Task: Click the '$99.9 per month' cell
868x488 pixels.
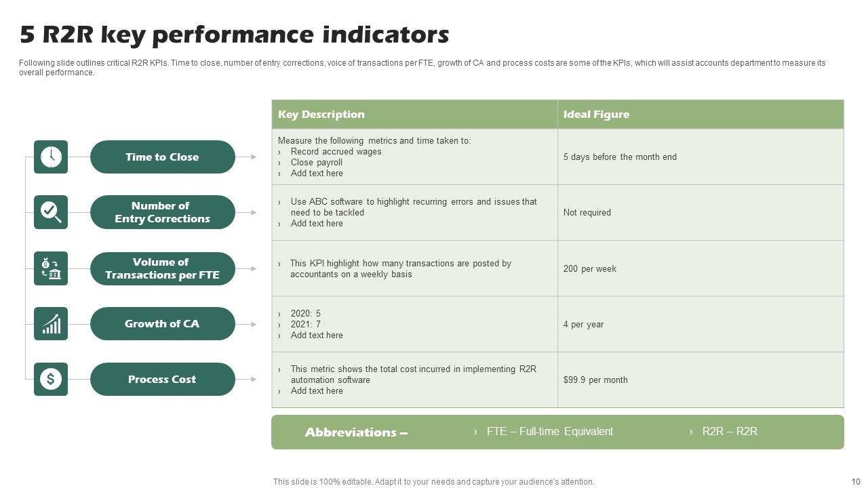Action: [x=595, y=380]
